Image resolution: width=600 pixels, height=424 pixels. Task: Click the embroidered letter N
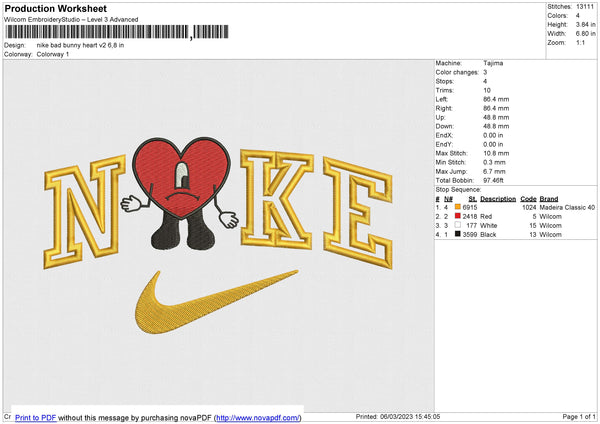[x=84, y=211]
